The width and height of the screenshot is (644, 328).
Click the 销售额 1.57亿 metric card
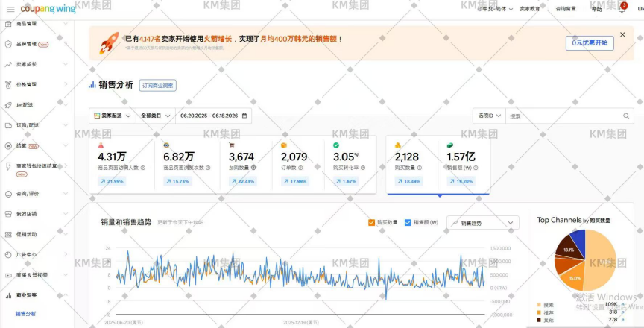[x=464, y=165]
